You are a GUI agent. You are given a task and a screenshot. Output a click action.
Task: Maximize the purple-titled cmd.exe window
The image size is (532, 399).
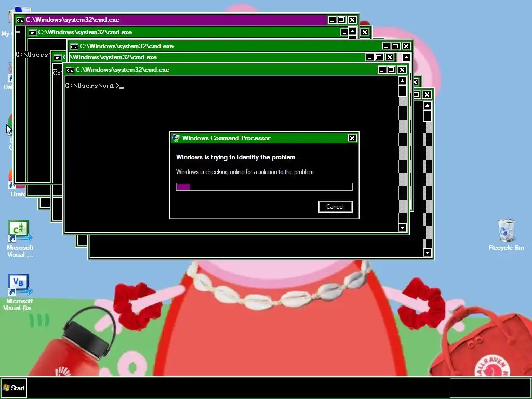pos(341,20)
